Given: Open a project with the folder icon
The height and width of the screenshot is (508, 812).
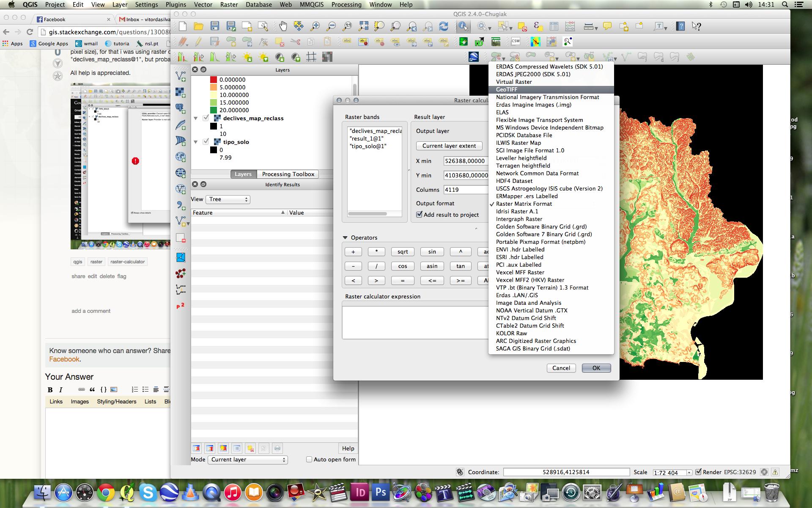Looking at the screenshot, I should click(x=198, y=26).
